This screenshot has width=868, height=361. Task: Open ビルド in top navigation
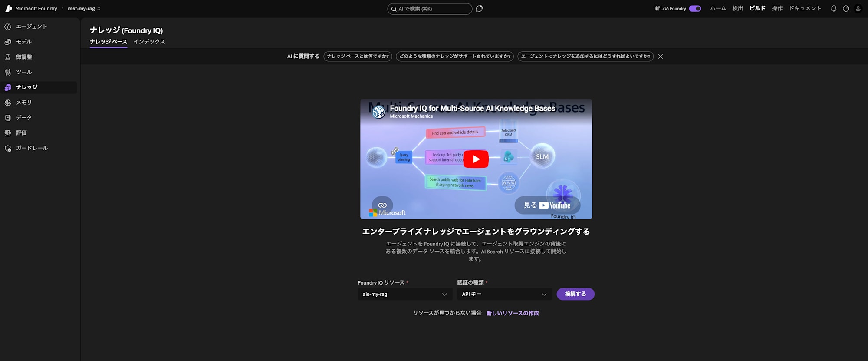[x=758, y=9]
